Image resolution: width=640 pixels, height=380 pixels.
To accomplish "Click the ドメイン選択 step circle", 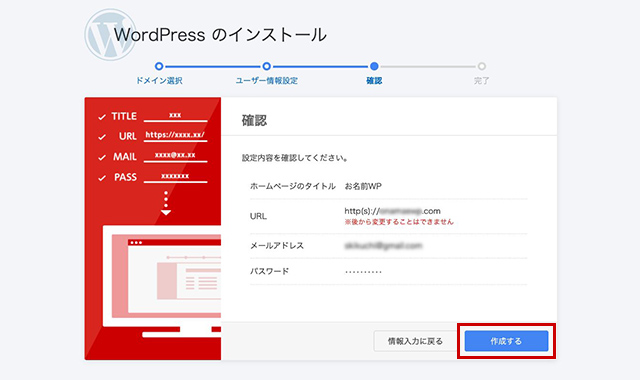I will pyautogui.click(x=159, y=66).
